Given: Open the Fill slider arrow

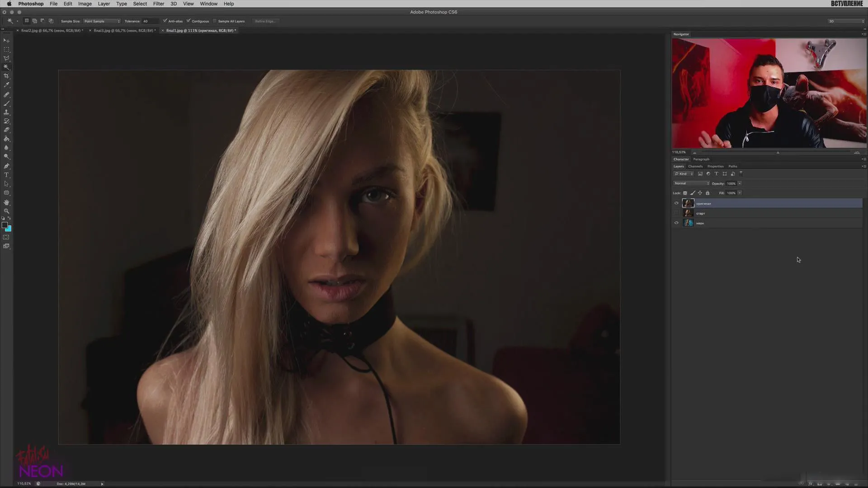Looking at the screenshot, I should 740,193.
